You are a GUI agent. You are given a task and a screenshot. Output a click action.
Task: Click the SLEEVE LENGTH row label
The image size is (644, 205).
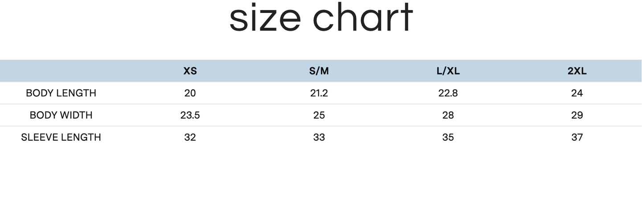[x=61, y=137]
